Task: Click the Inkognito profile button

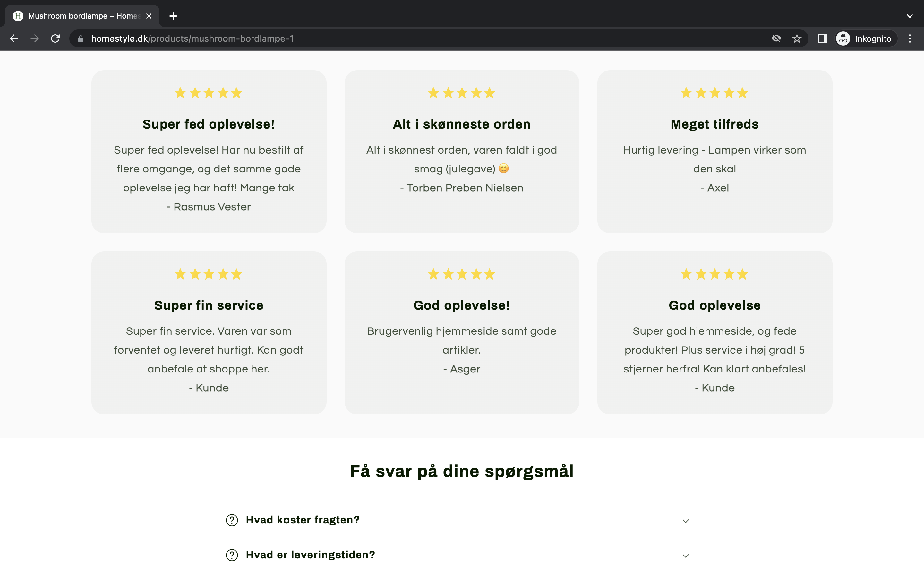Action: point(864,38)
